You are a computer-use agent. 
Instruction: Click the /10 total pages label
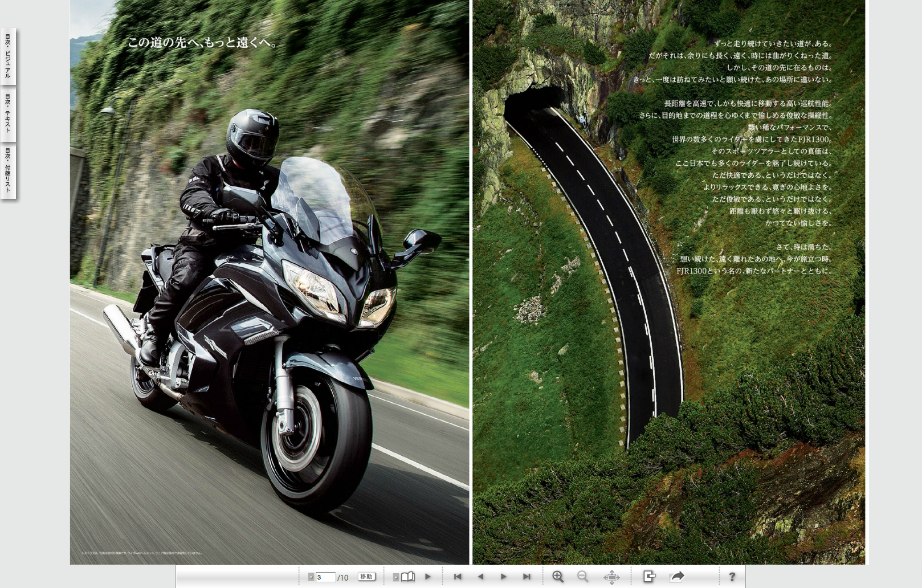pyautogui.click(x=342, y=578)
